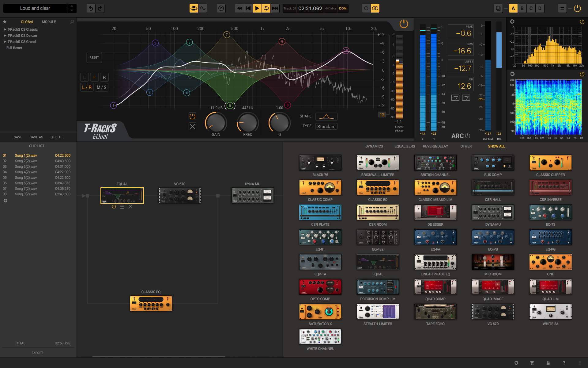The height and width of the screenshot is (368, 588).
Task: Click the band delete X icon
Action: pos(192,126)
